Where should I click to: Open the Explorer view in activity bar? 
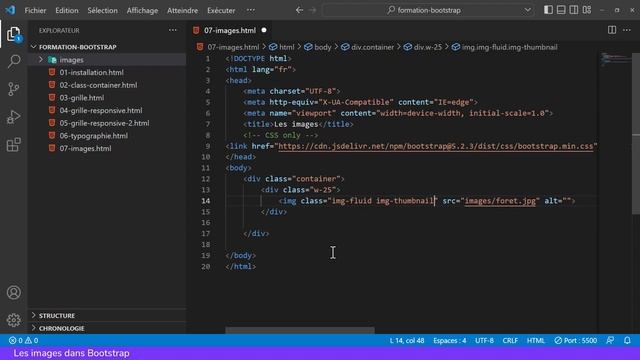pyautogui.click(x=13, y=34)
